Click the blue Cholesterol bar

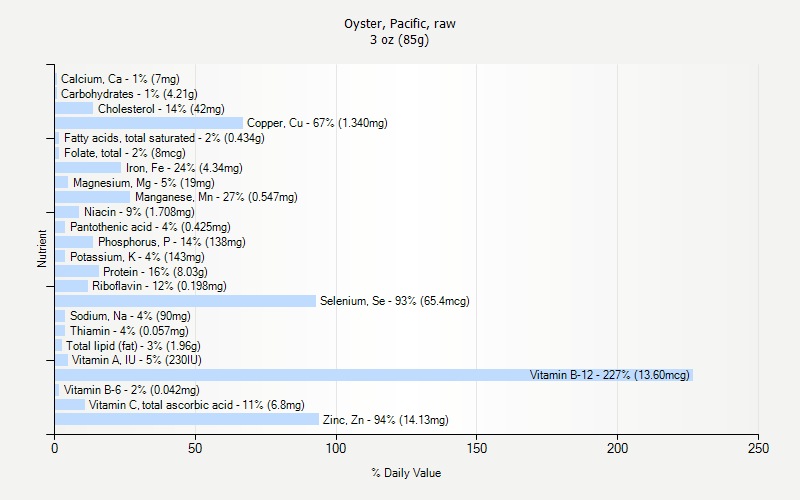(74, 108)
